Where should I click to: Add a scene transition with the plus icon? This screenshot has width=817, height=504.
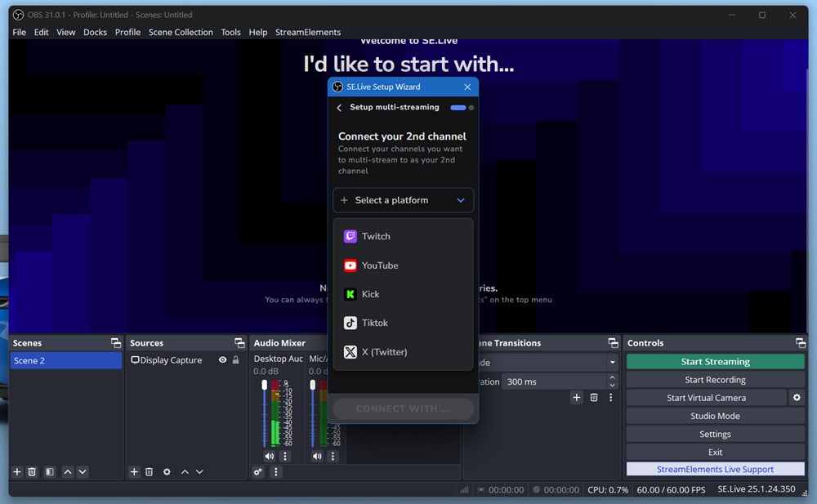[577, 397]
